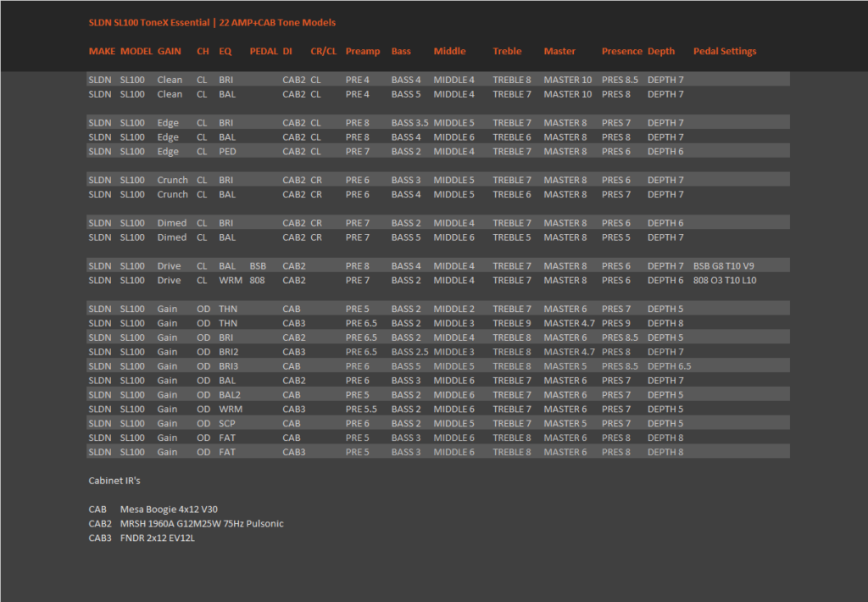Viewport: 868px width, 602px height.
Task: Select the 'BAL2' EQ cell
Action: [230, 395]
